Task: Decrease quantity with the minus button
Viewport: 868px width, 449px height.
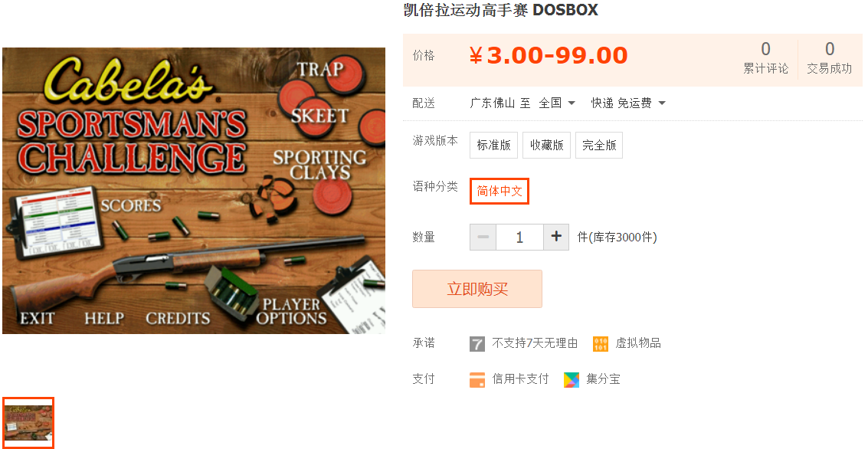Action: point(483,237)
